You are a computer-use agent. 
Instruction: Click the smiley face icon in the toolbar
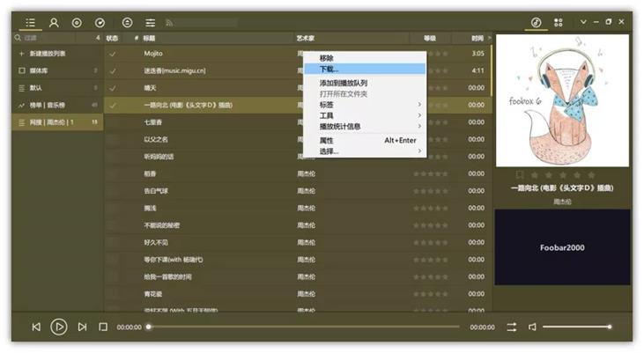pos(128,23)
